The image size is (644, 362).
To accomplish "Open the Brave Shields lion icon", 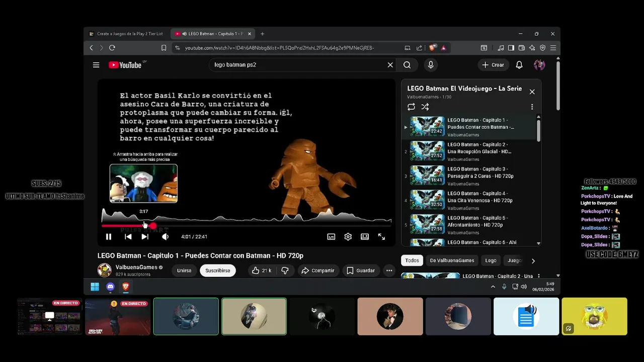I will point(433,48).
